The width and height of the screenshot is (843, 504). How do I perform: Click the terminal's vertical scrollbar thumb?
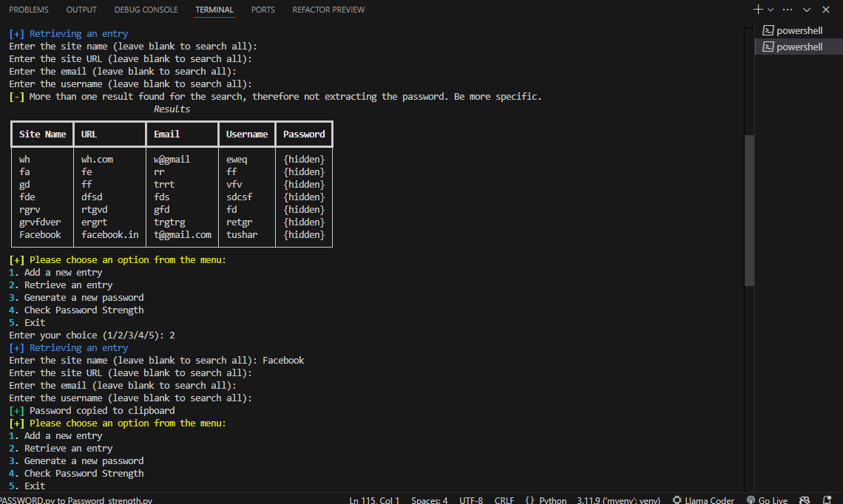pos(749,211)
